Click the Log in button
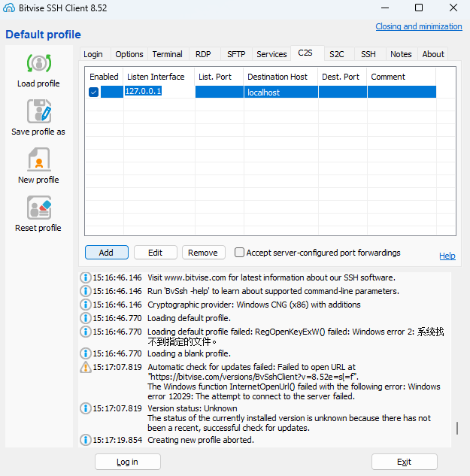Viewport: 470px width, 476px height. point(128,462)
